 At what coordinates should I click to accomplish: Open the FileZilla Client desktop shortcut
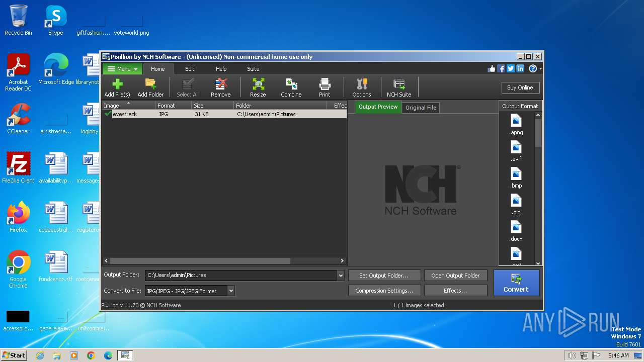coord(18,168)
